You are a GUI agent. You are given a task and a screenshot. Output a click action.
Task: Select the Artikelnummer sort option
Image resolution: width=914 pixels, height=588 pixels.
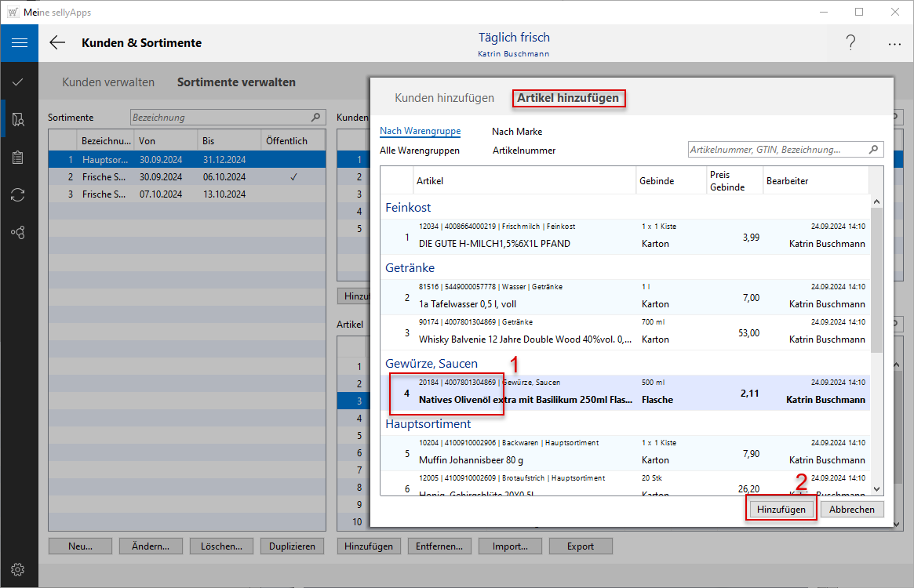[x=524, y=150]
